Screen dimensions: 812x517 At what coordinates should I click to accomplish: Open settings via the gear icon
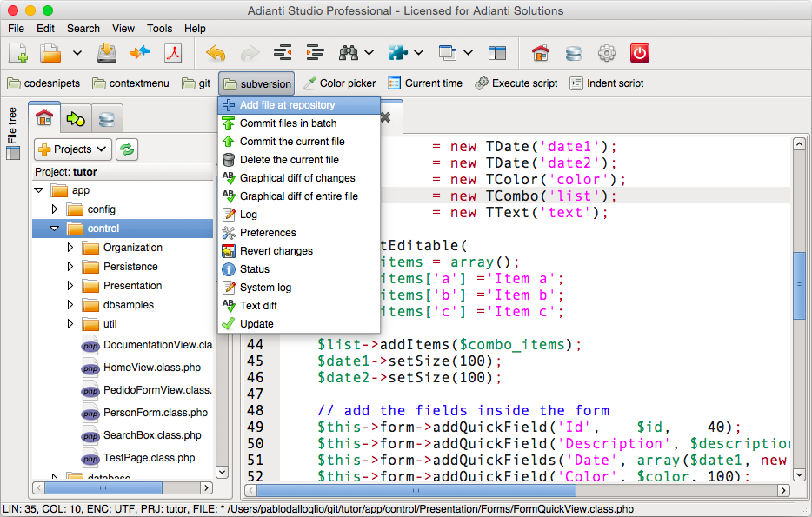607,53
